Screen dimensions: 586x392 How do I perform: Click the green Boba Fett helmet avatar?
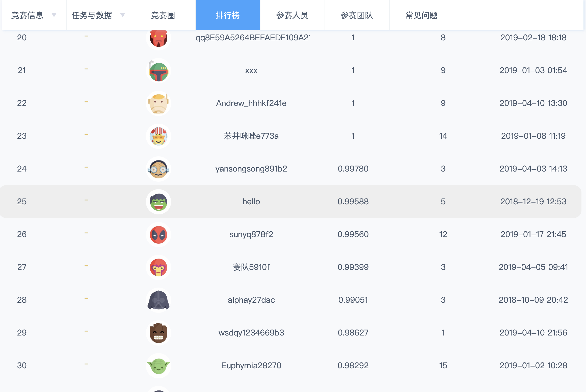point(158,71)
